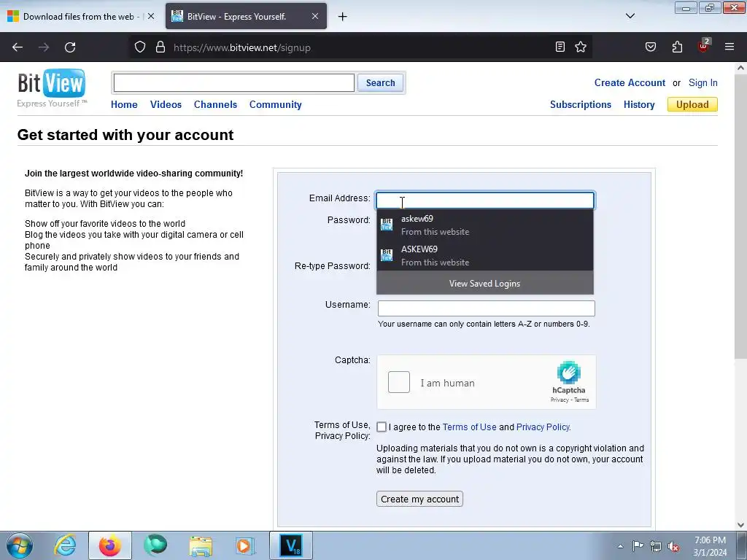Go back with the browser back arrow
This screenshot has width=747, height=560.
pos(18,47)
